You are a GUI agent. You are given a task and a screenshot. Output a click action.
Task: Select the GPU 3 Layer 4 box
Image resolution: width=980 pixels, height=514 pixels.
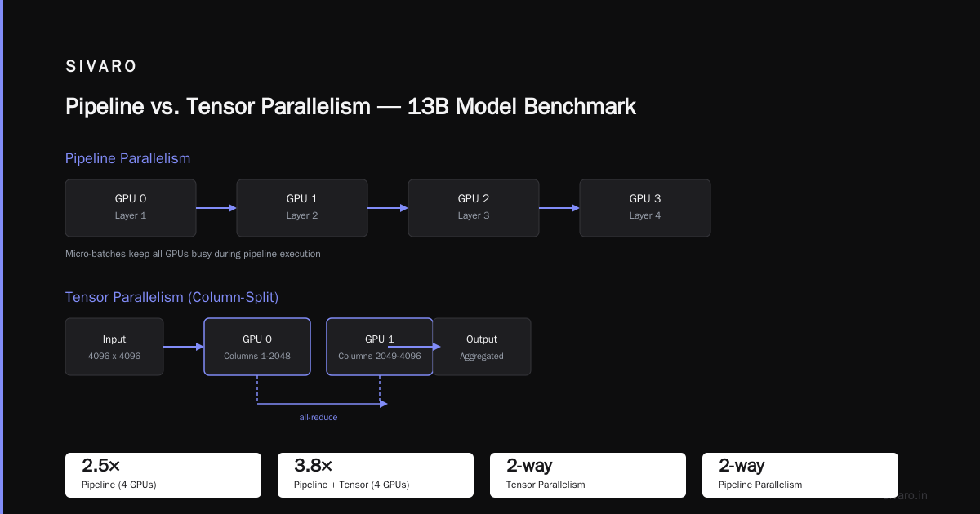coord(645,208)
